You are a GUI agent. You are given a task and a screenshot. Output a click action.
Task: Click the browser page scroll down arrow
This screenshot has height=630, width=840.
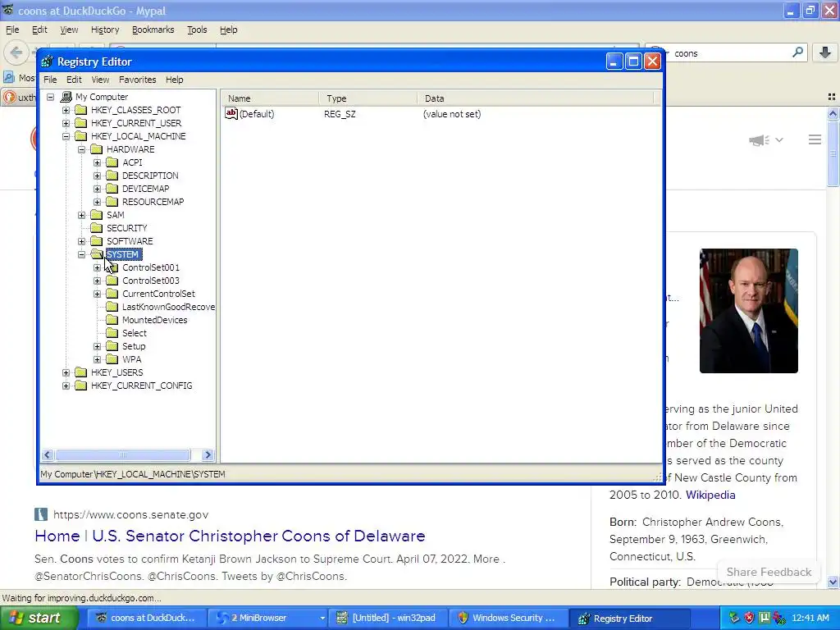coord(833,582)
